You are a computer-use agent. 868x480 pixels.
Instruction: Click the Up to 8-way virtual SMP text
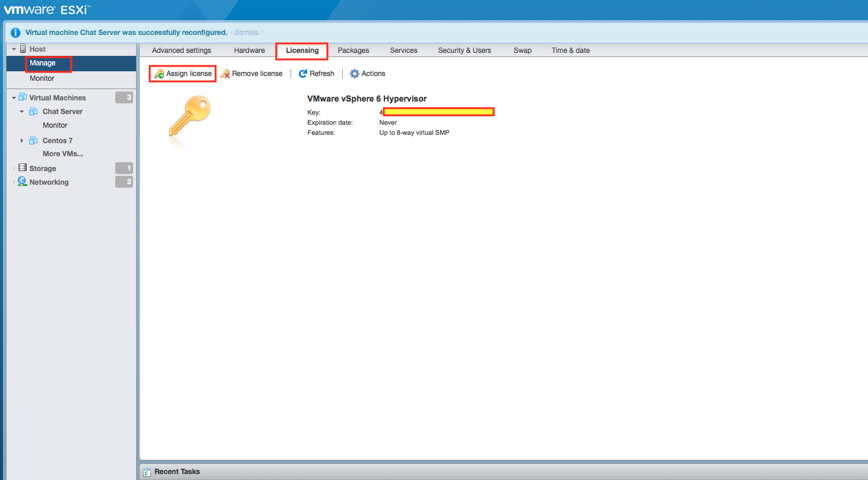pyautogui.click(x=414, y=132)
